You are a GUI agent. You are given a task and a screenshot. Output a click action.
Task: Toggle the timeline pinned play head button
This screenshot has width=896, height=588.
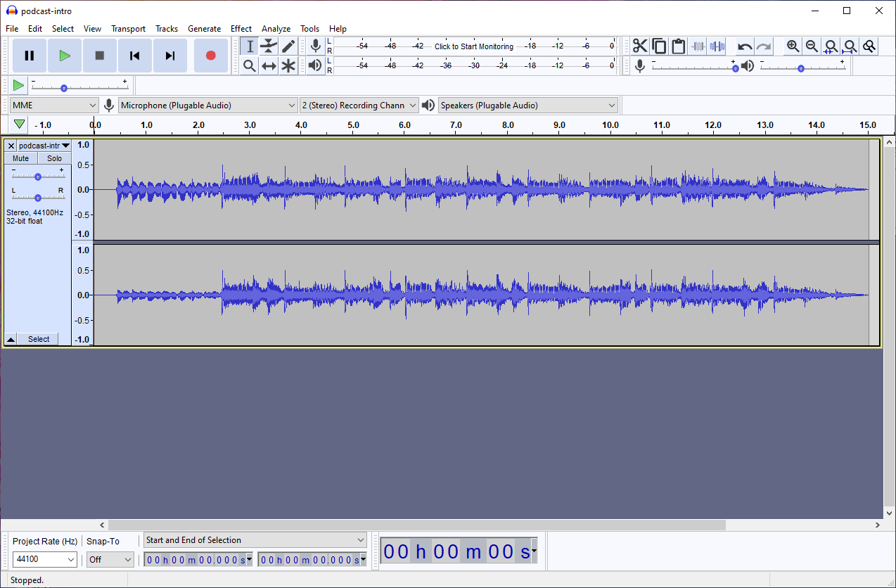19,124
